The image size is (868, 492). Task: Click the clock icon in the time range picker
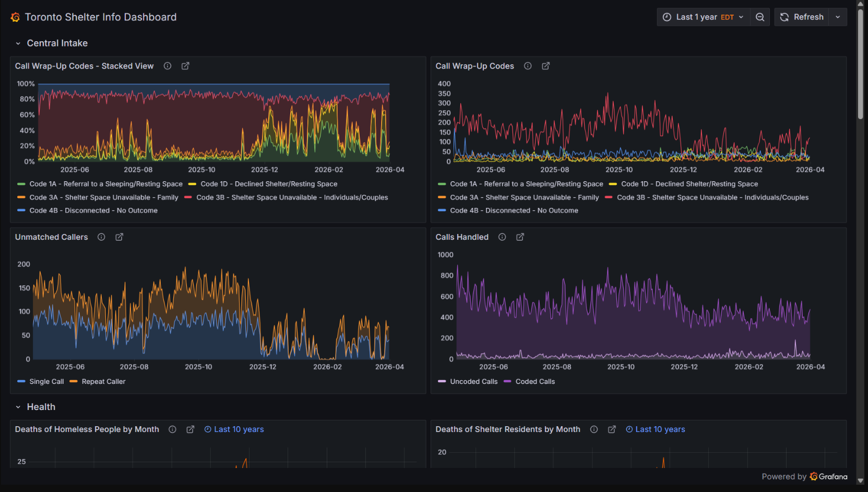point(667,17)
